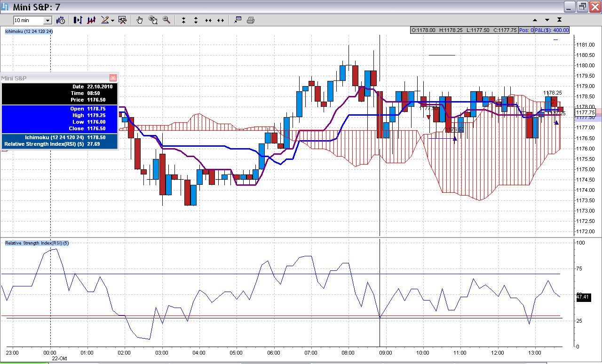This screenshot has height=364, width=602.
Task: Click the Ichimoku (12 24 120 24) label
Action: point(29,32)
